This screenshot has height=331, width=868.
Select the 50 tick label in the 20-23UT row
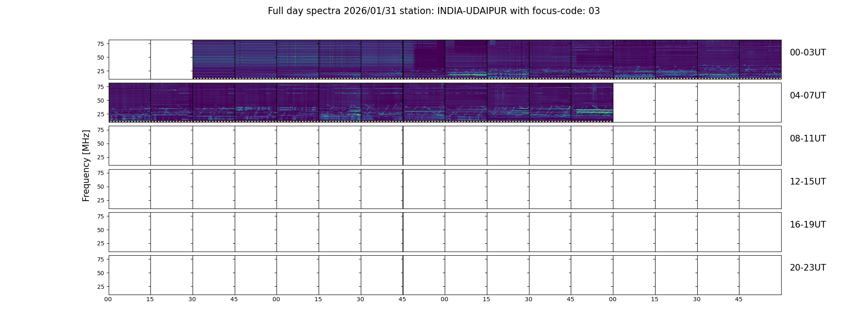[x=100, y=273]
